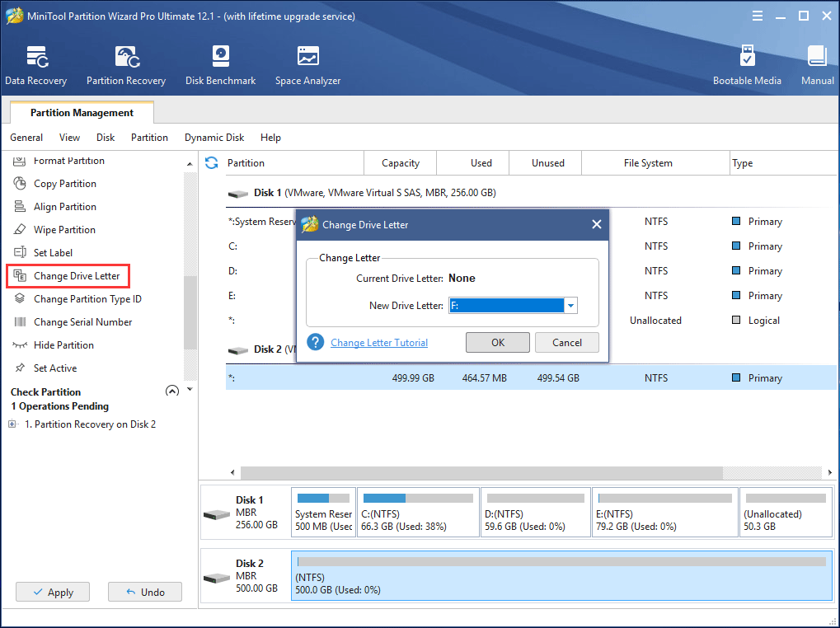The width and height of the screenshot is (840, 628).
Task: Collapse the Check Partition section chevron
Action: pyautogui.click(x=172, y=391)
